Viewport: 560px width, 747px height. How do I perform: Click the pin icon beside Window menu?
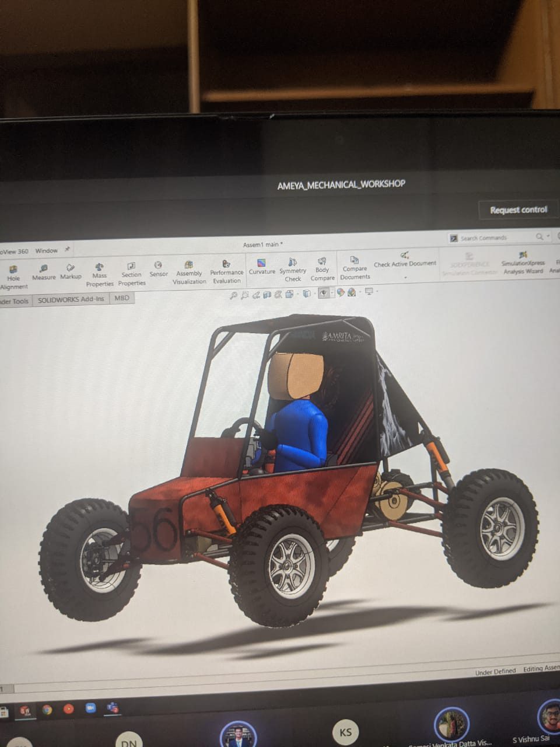pos(67,249)
